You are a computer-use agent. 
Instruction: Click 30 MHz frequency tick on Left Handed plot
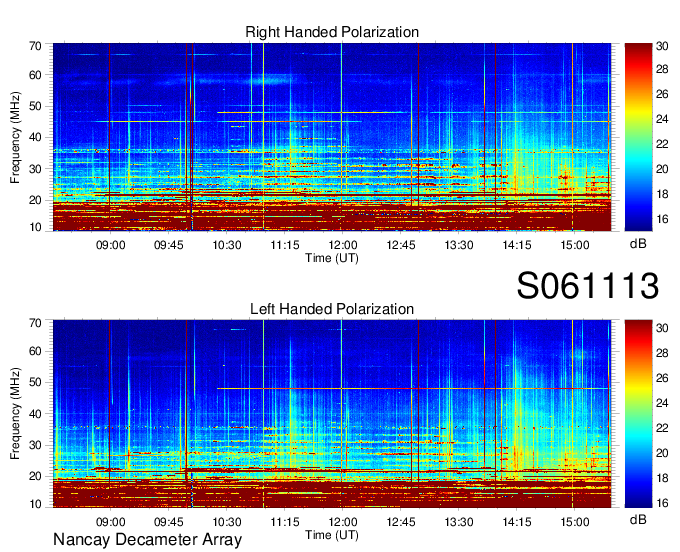[x=35, y=445]
